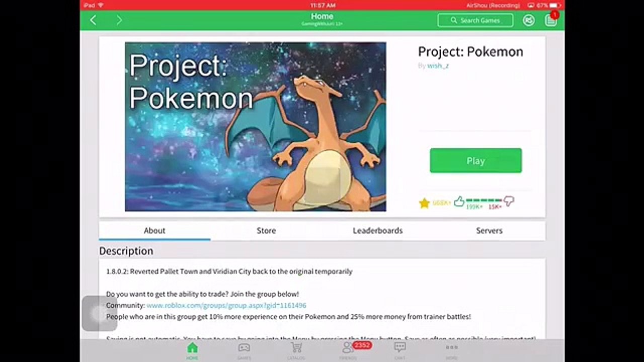Switch to the Store tab
This screenshot has height=362, width=644.
point(266,231)
